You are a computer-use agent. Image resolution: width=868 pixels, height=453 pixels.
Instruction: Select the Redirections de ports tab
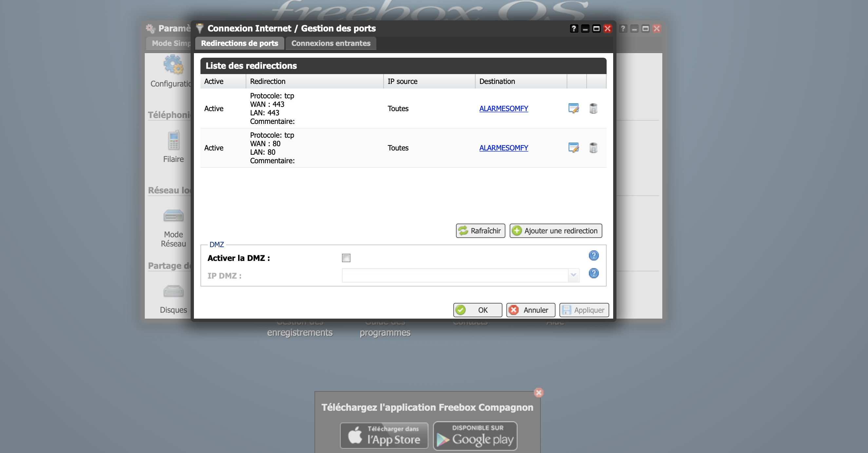click(x=239, y=43)
